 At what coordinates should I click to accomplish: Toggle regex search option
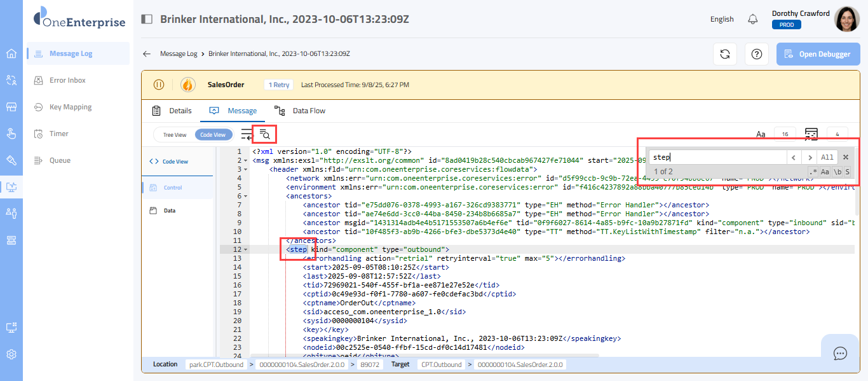(813, 172)
